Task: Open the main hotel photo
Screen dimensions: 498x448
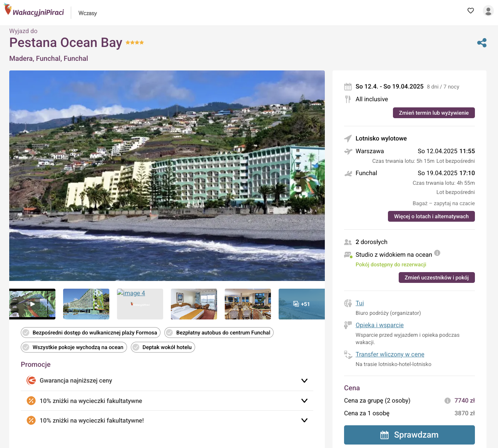Action: tap(167, 176)
